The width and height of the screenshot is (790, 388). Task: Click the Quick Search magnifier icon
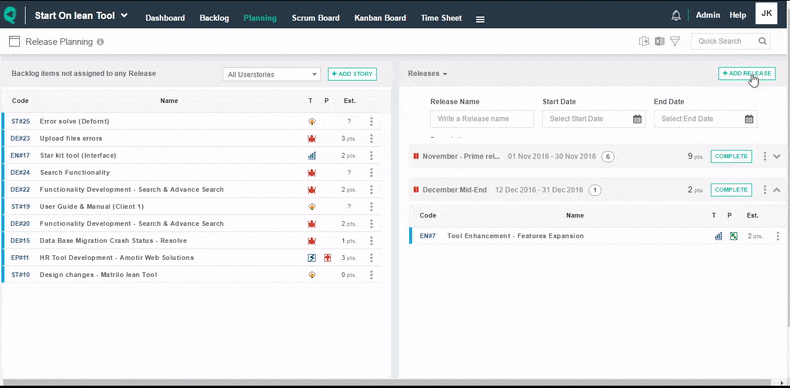coord(763,41)
